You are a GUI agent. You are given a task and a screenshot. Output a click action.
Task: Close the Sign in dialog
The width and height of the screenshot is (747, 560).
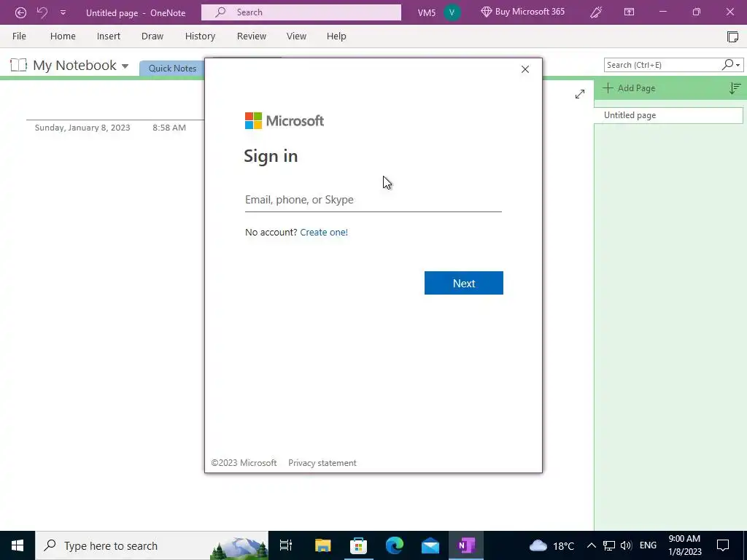[x=525, y=69]
